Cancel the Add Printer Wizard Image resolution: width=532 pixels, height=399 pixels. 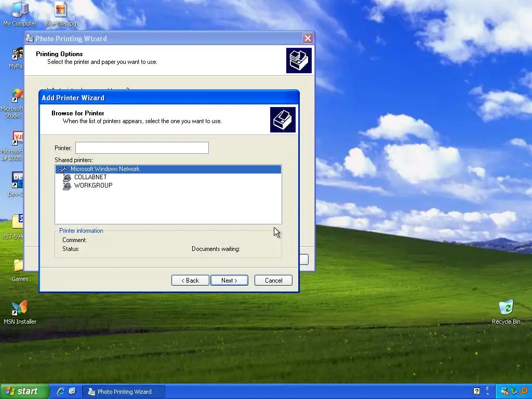[x=273, y=280]
